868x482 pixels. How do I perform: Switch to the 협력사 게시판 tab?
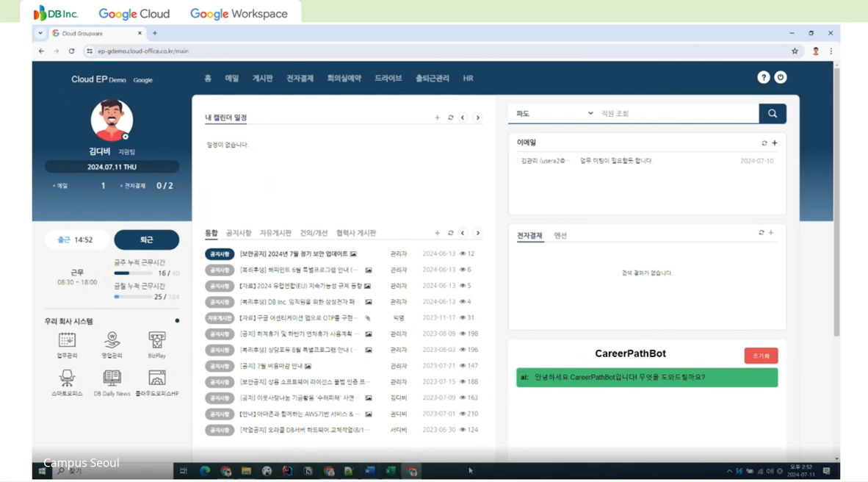tap(356, 233)
